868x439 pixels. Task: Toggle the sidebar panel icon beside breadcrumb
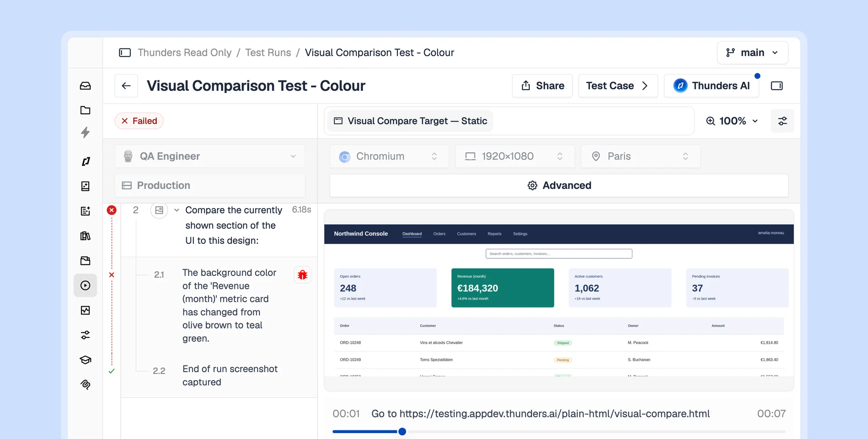pos(125,53)
